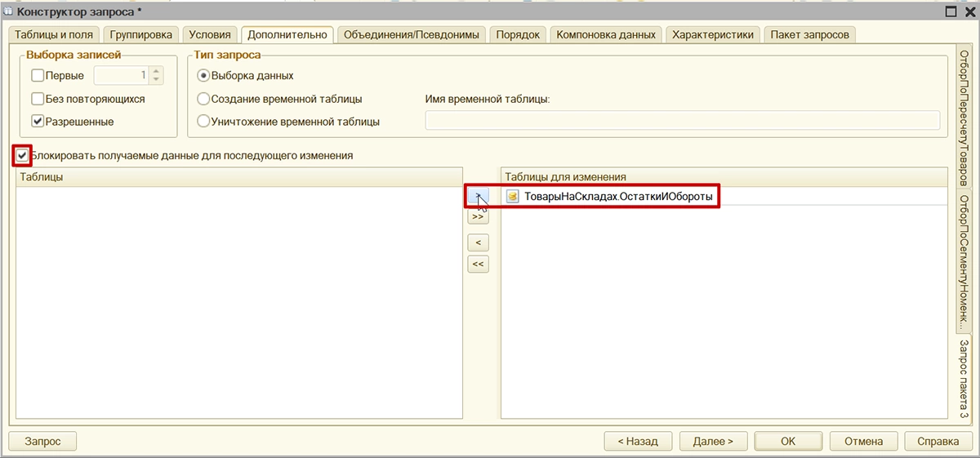980x458 pixels.
Task: Click the Таблицы для изменения header
Action: pyautogui.click(x=724, y=176)
